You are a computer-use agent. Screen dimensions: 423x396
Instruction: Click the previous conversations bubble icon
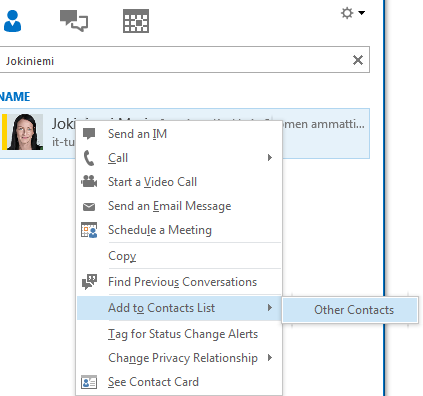pyautogui.click(x=89, y=282)
